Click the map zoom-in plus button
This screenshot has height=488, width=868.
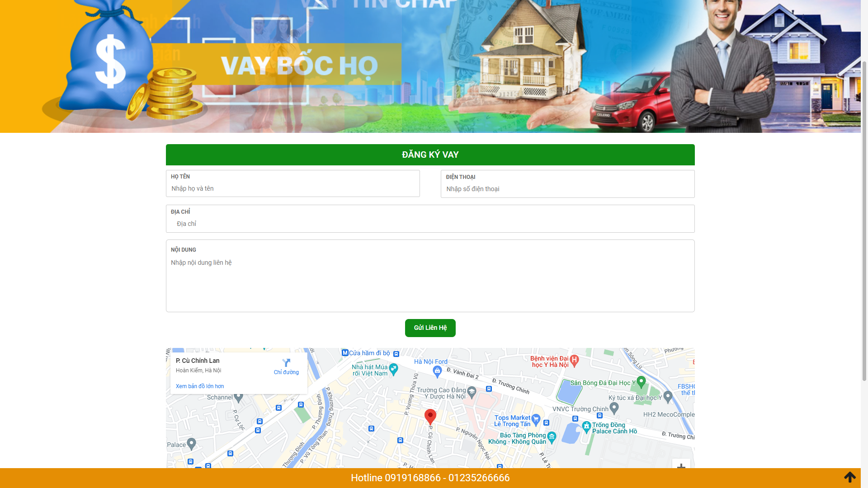681,465
